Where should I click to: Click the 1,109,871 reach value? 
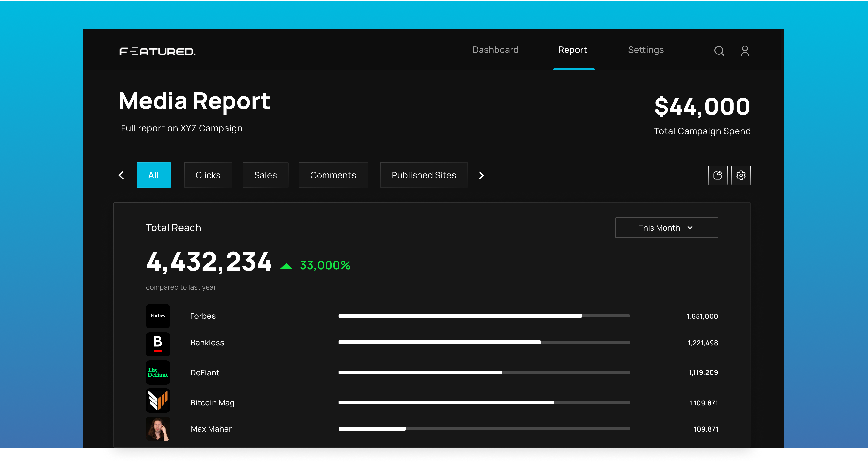(704, 403)
